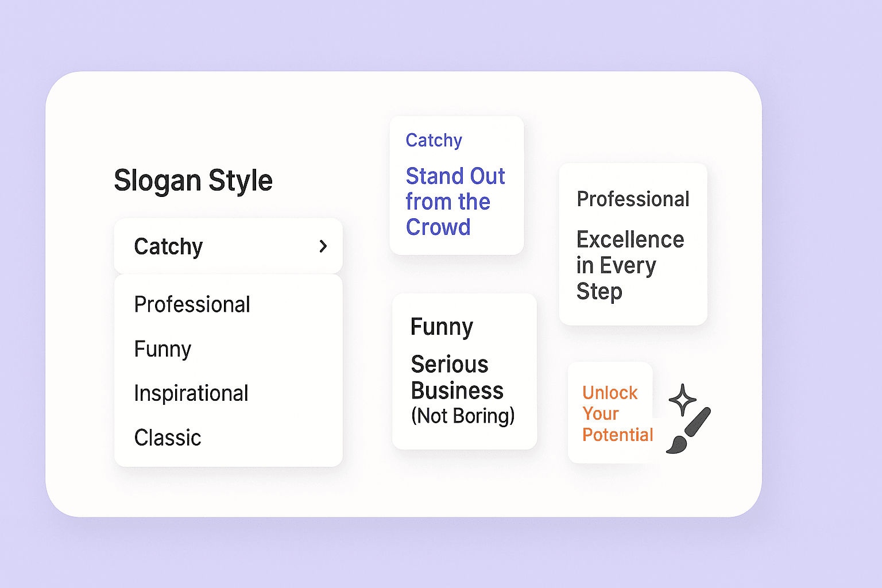Click the Slogan Style heading
Image resolution: width=882 pixels, height=588 pixels.
click(x=194, y=180)
